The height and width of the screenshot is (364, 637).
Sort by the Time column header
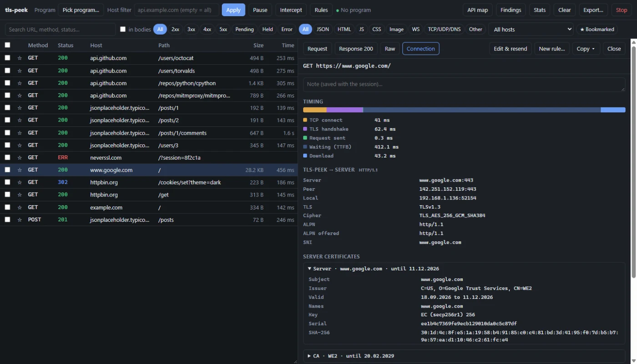pos(288,45)
